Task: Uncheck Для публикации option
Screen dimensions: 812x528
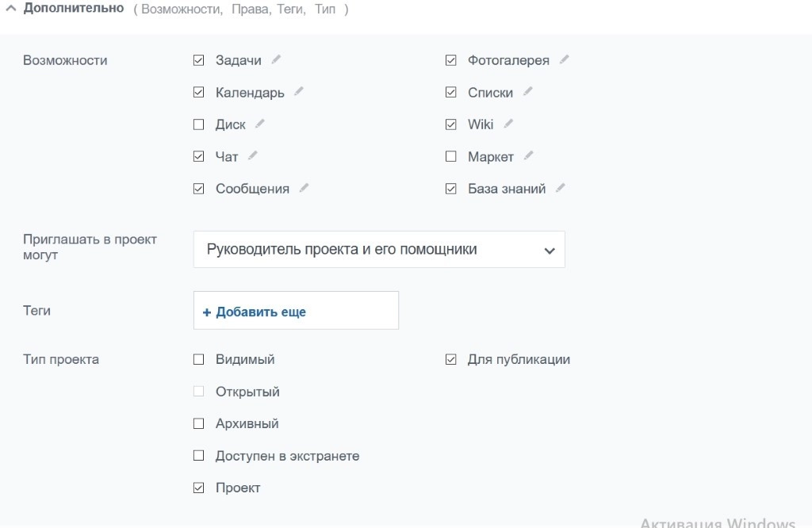Action: click(450, 359)
